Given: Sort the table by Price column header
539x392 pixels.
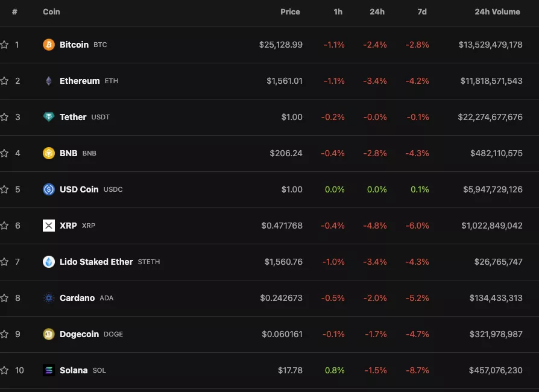Looking at the screenshot, I should tap(290, 12).
